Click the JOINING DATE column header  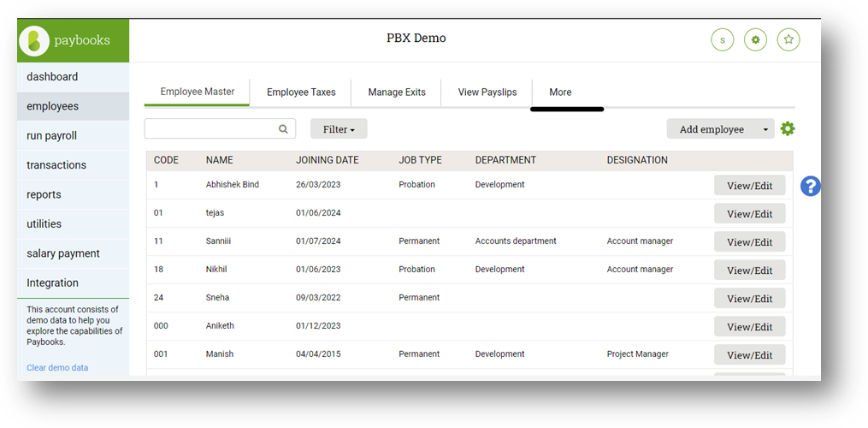coord(328,160)
